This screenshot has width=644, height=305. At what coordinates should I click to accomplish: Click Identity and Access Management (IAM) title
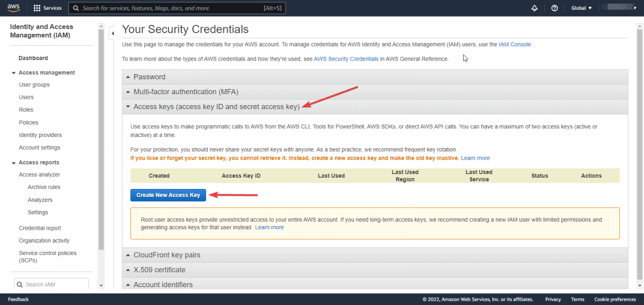pos(42,31)
